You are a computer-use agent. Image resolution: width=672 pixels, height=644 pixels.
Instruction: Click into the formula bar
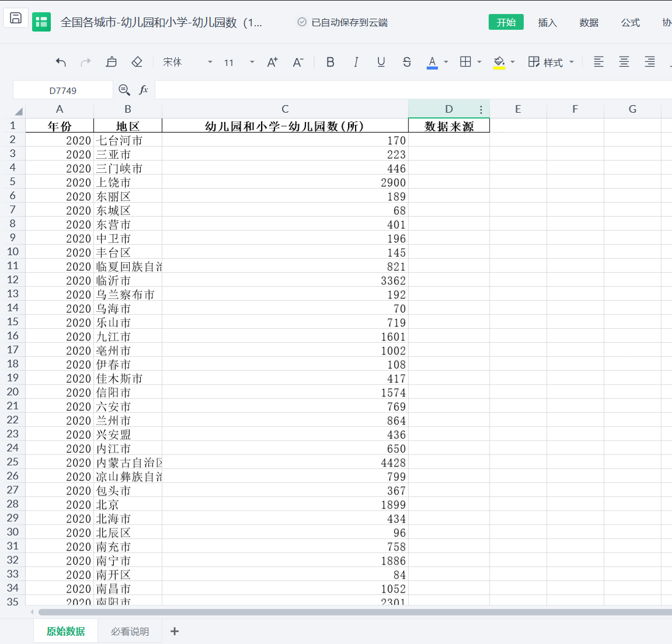(x=413, y=90)
